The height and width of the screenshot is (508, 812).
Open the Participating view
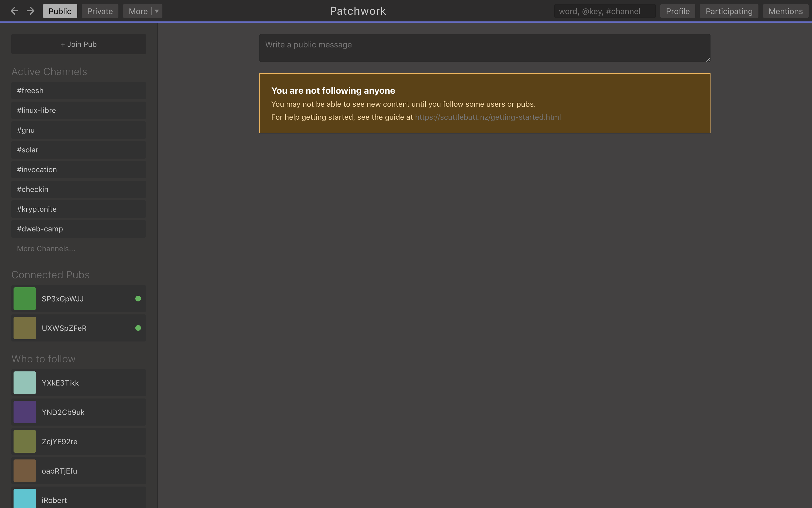(729, 11)
